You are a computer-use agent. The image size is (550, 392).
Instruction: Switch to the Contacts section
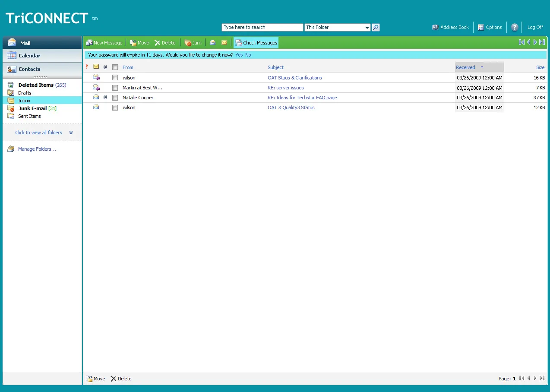42,69
